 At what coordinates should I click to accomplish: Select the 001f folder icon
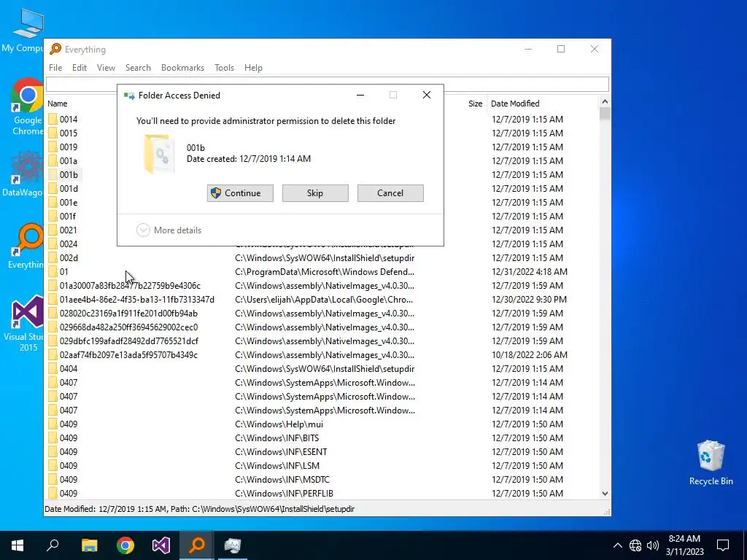53,216
